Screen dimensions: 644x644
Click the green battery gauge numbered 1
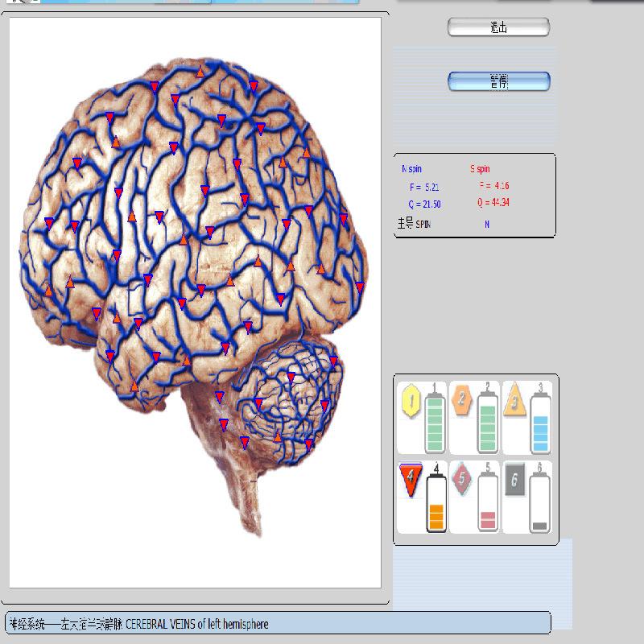coord(435,420)
